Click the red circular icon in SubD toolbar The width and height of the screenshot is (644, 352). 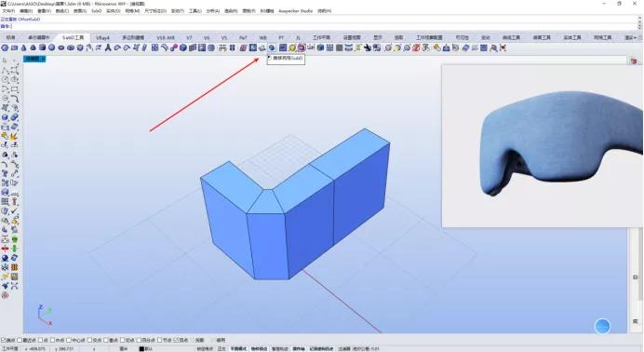point(416,48)
